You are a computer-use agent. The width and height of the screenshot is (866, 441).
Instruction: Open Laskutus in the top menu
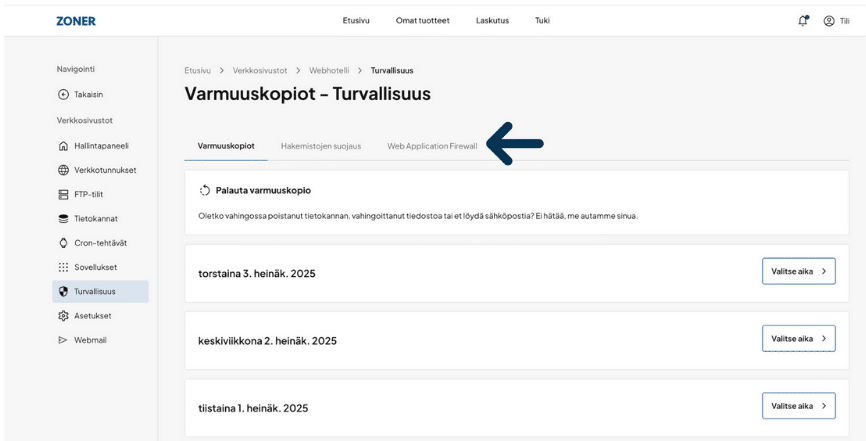491,20
